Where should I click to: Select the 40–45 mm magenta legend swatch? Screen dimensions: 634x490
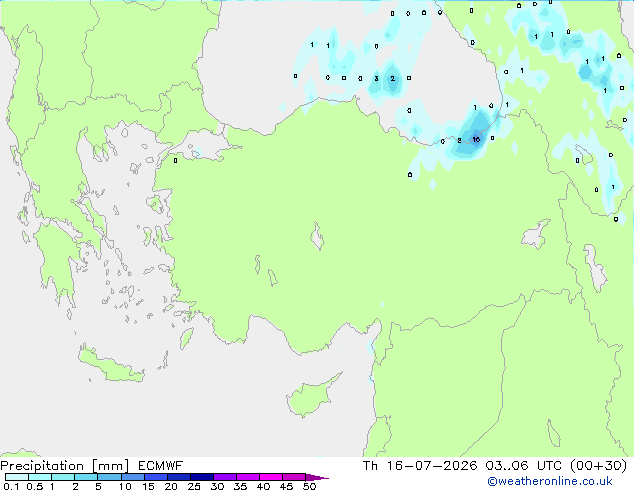tap(271, 477)
